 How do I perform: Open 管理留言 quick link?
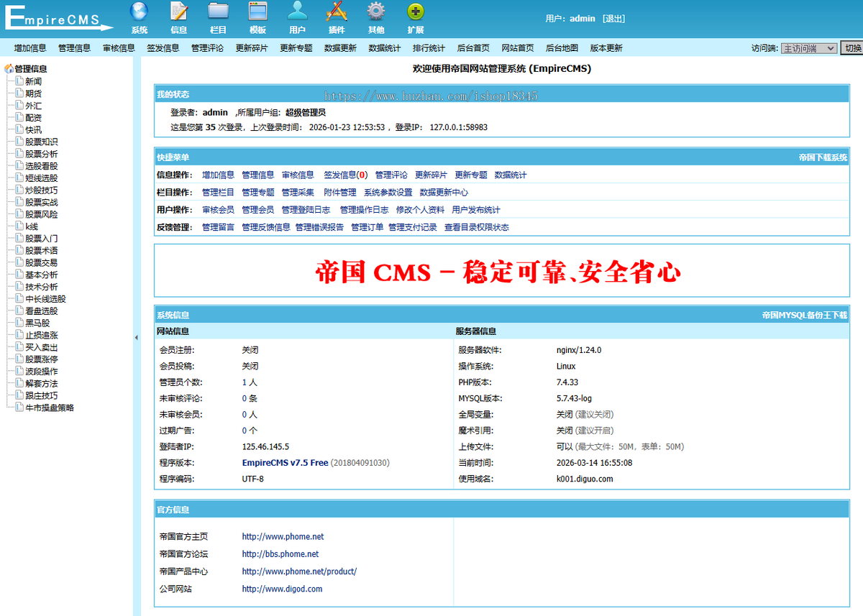point(218,227)
